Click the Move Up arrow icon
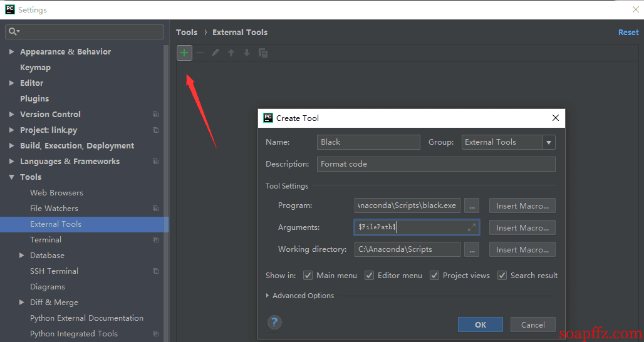 (x=231, y=53)
